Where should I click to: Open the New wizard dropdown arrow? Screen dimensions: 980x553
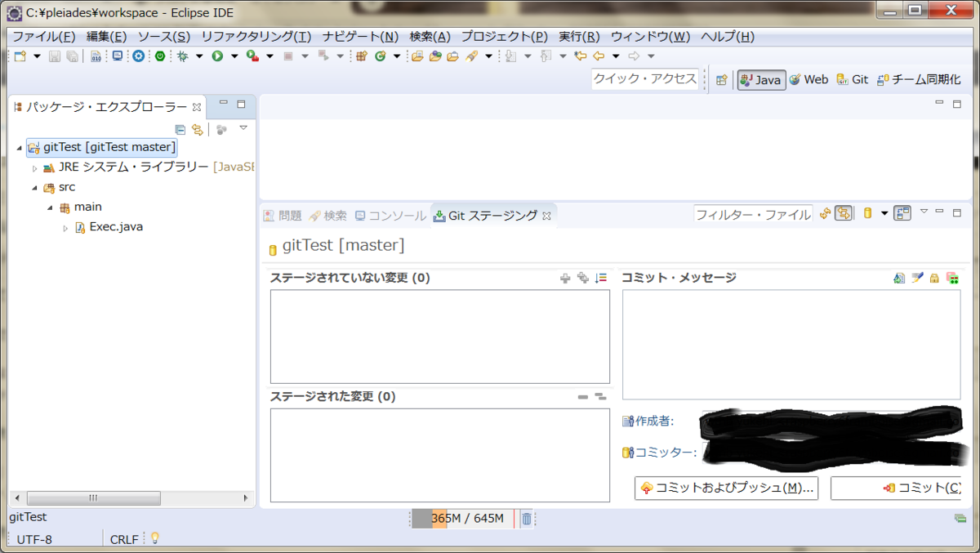click(37, 56)
